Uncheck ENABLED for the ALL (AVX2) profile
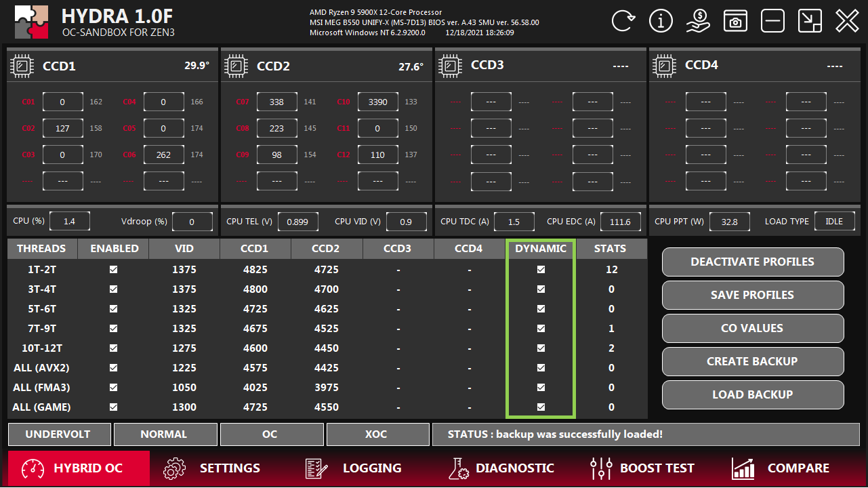The width and height of the screenshot is (868, 488). click(113, 367)
